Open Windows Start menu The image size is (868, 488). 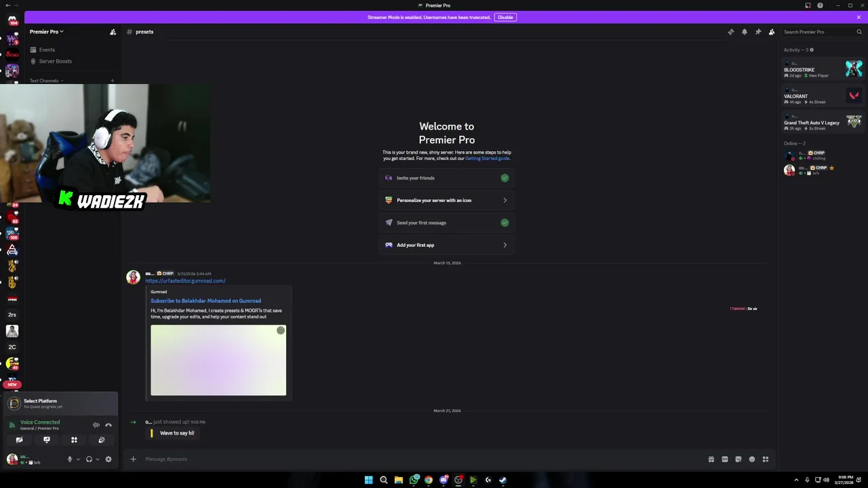pos(368,480)
